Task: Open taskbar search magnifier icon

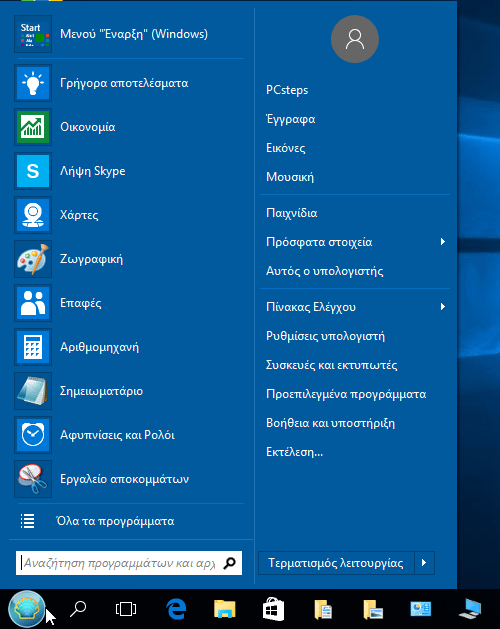Action: coord(78,609)
